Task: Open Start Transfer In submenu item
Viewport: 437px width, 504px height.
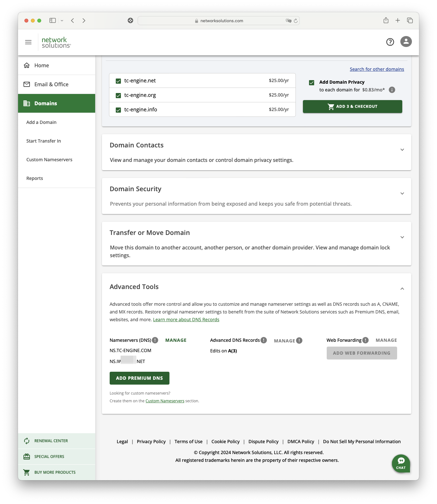Action: pyautogui.click(x=44, y=141)
